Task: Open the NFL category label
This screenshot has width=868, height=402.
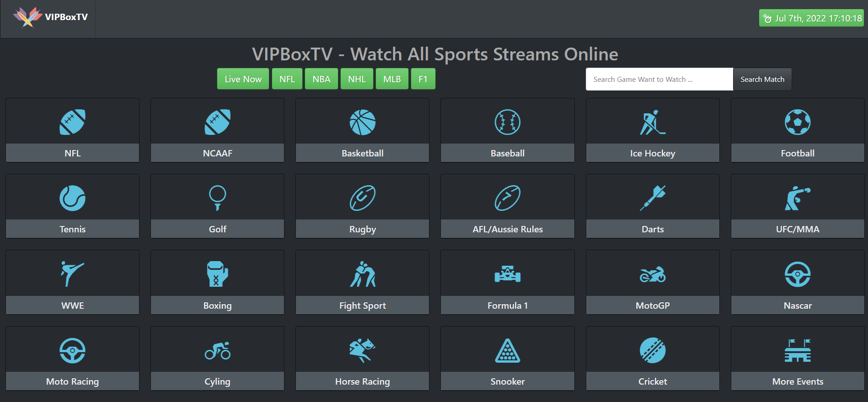Action: [x=72, y=153]
